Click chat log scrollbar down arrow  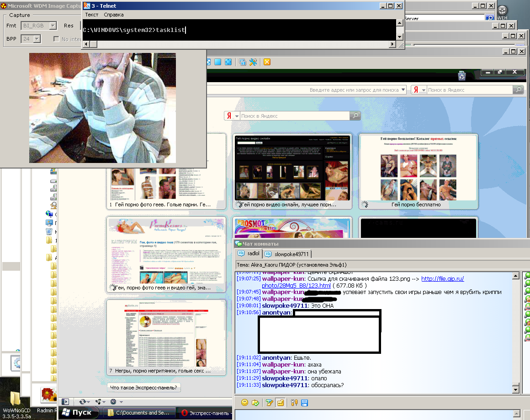(516, 389)
